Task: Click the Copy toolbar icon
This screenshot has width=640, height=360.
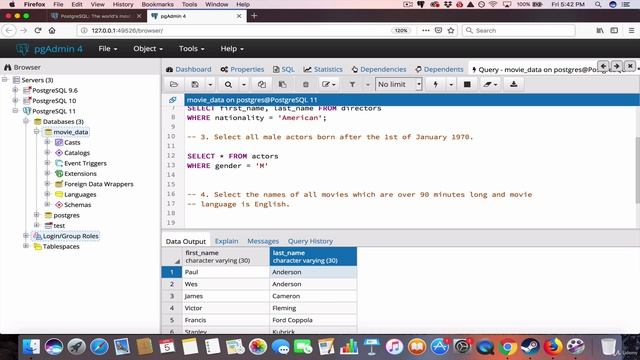Action: coord(262,84)
